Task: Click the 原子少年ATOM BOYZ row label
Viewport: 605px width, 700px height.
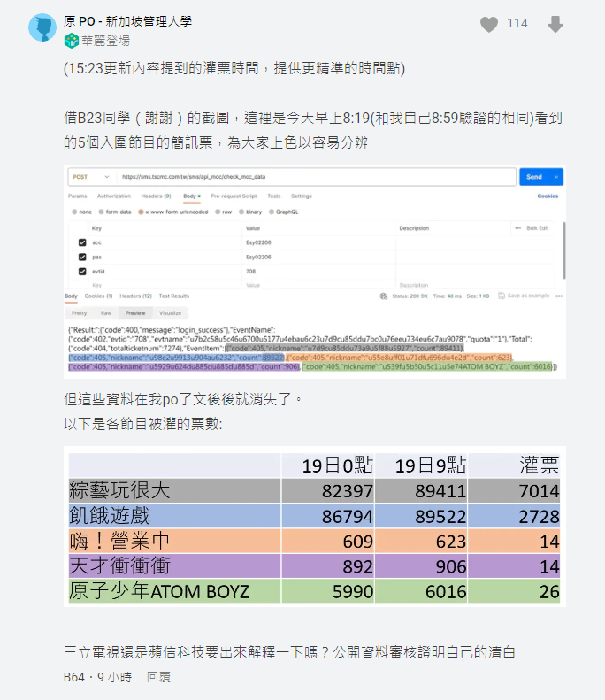Action: point(159,591)
